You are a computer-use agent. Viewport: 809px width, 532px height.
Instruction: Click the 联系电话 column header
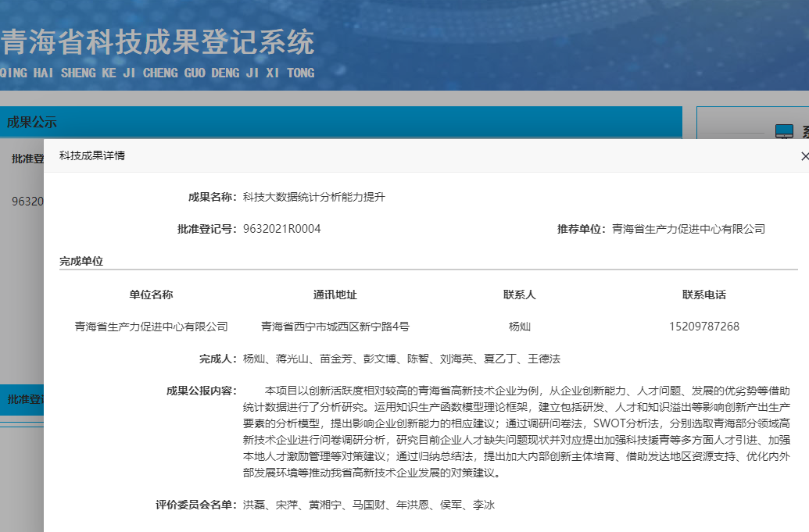point(703,295)
